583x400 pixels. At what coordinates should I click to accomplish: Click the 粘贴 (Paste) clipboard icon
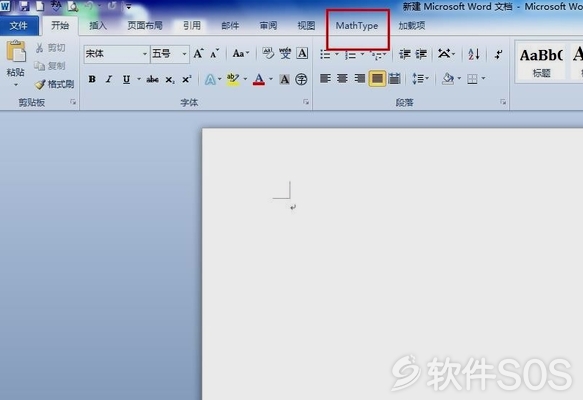click(x=16, y=51)
